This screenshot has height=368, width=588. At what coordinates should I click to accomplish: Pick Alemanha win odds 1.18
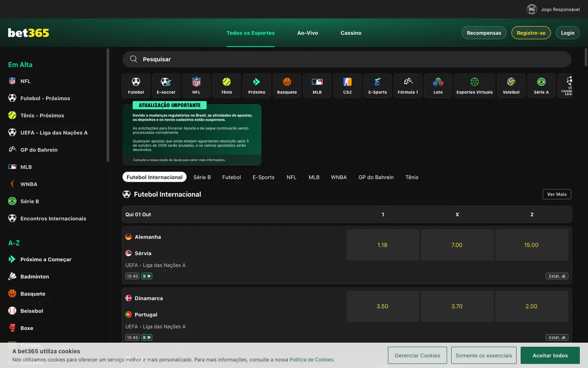[382, 245]
